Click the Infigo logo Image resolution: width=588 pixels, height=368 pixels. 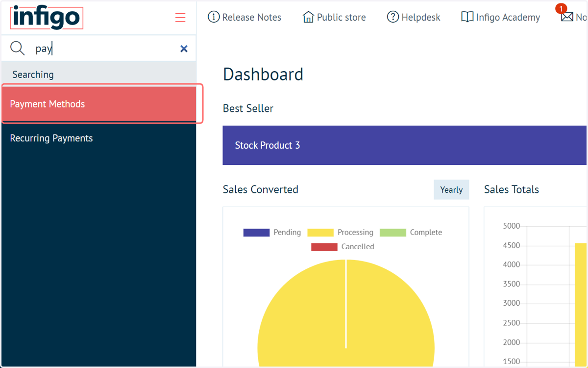point(47,18)
